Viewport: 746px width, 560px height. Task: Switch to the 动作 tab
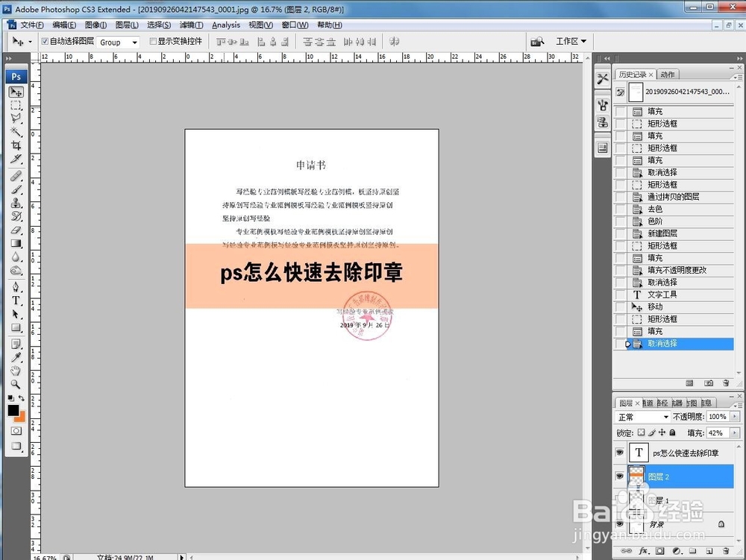(668, 75)
